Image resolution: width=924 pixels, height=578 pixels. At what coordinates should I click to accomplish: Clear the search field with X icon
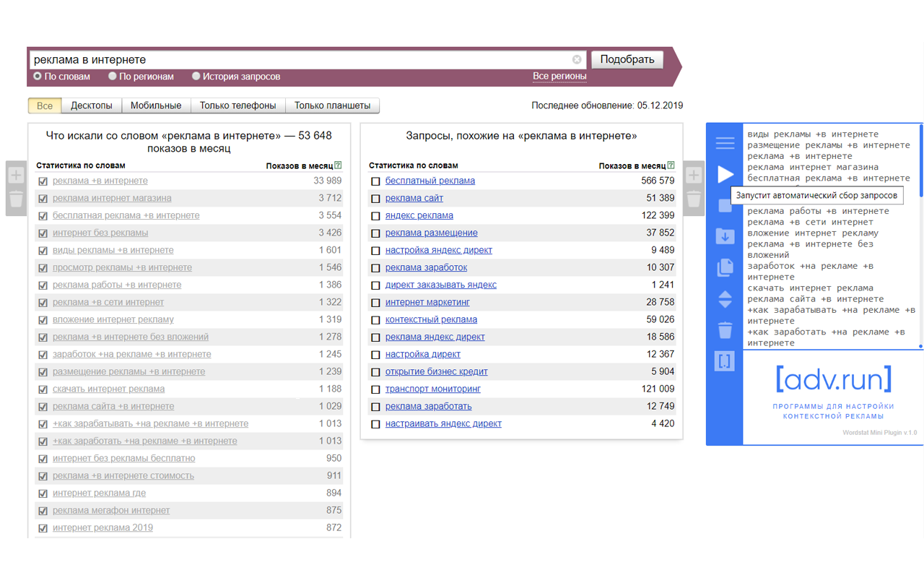[577, 59]
